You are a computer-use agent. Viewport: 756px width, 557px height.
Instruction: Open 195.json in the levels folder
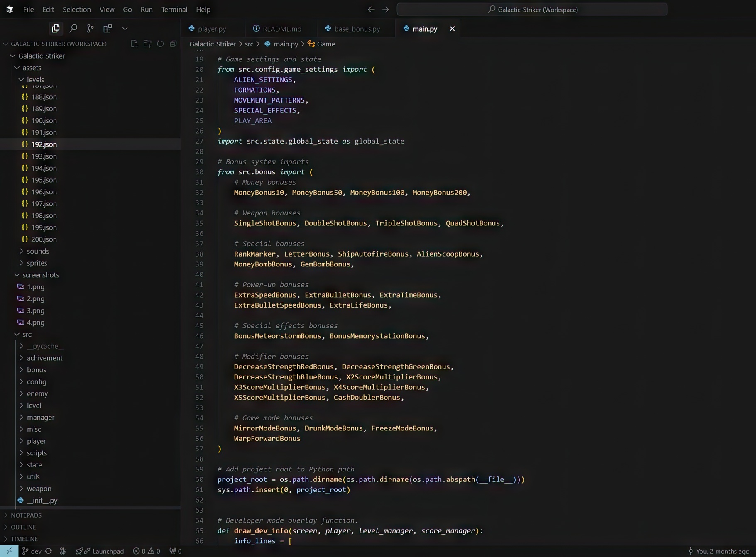[44, 180]
